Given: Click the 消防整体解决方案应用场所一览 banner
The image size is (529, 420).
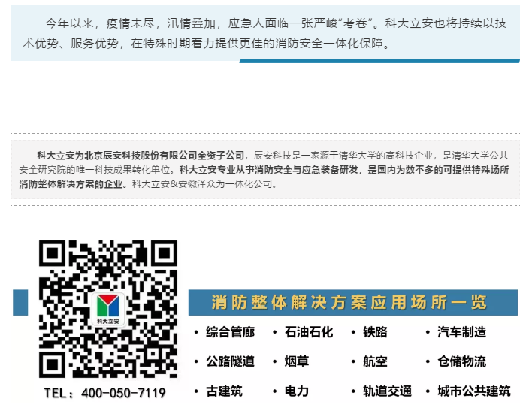Looking at the screenshot, I should coord(352,303).
